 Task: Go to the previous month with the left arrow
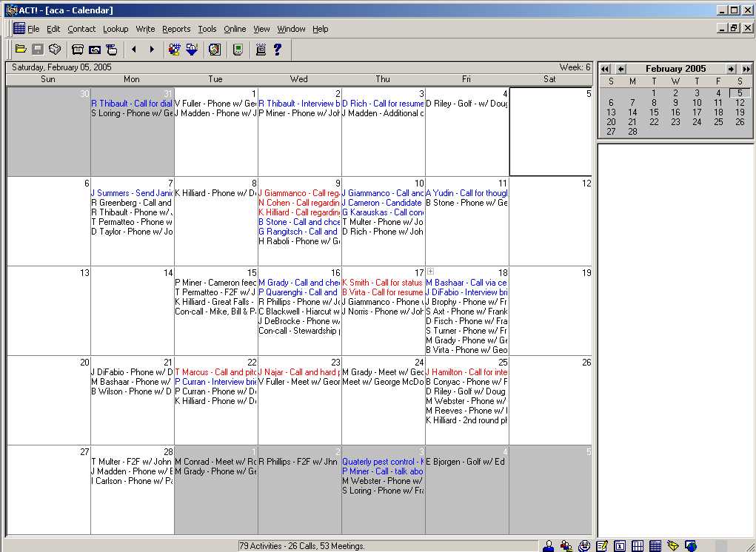click(x=134, y=49)
